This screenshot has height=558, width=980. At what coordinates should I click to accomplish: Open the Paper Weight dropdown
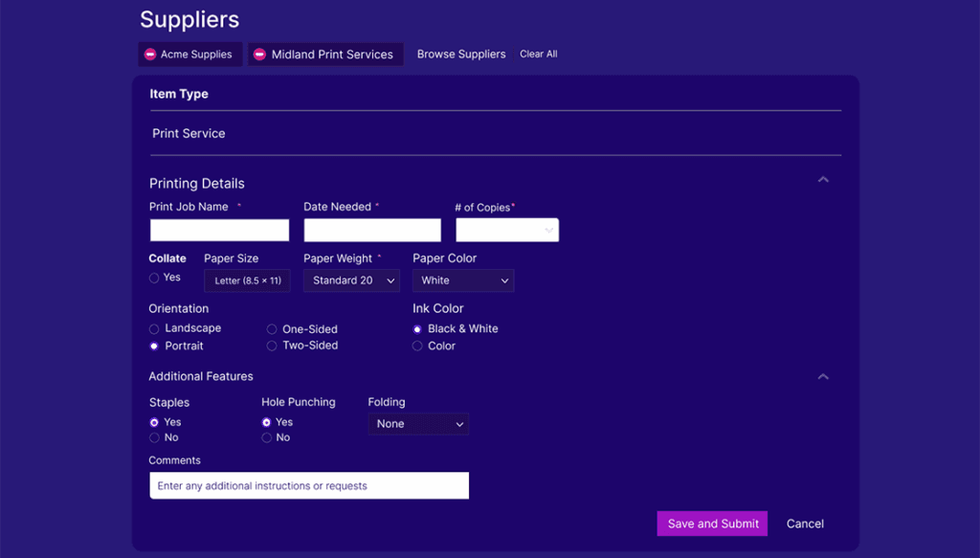(351, 280)
